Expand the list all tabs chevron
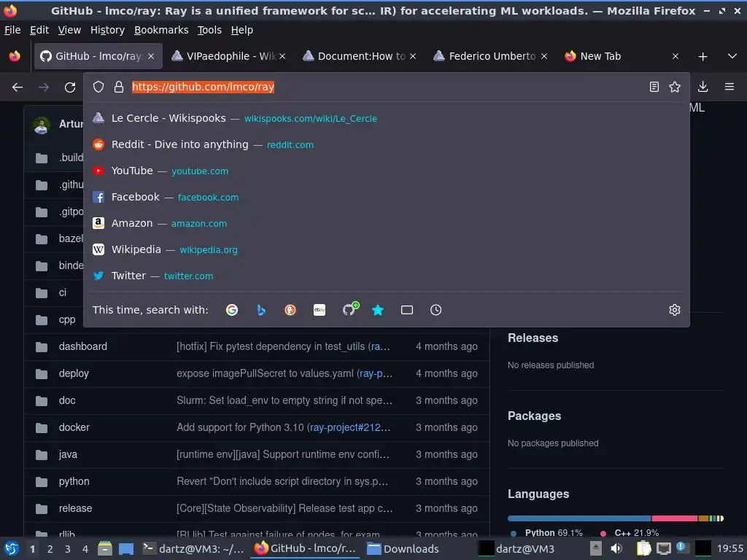Image resolution: width=747 pixels, height=560 pixels. coord(732,56)
